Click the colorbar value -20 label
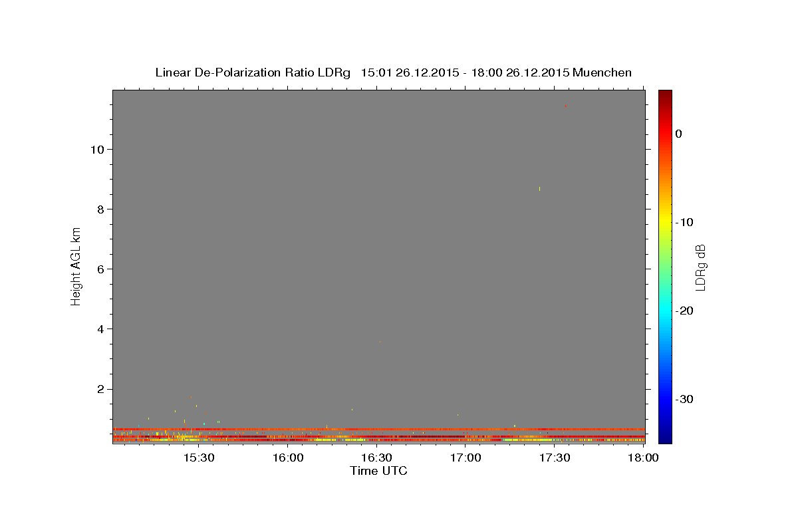The height and width of the screenshot is (532, 798). click(684, 311)
